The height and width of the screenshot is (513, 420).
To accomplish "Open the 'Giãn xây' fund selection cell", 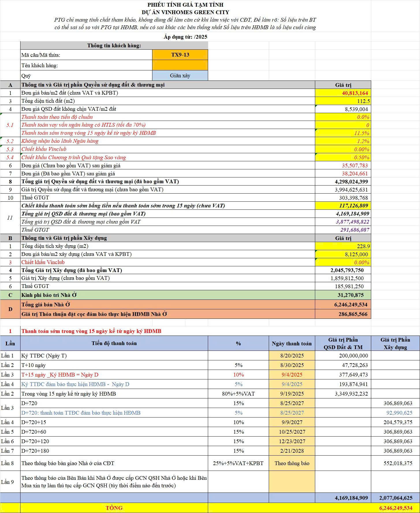I will [x=180, y=76].
